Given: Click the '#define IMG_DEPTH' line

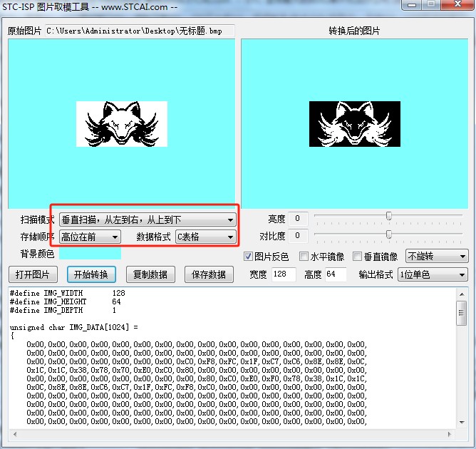Looking at the screenshot, I should (63, 310).
